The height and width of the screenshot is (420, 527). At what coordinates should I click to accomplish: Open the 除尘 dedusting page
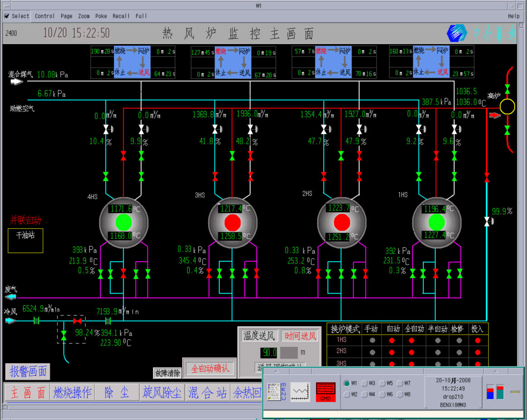coord(117,392)
